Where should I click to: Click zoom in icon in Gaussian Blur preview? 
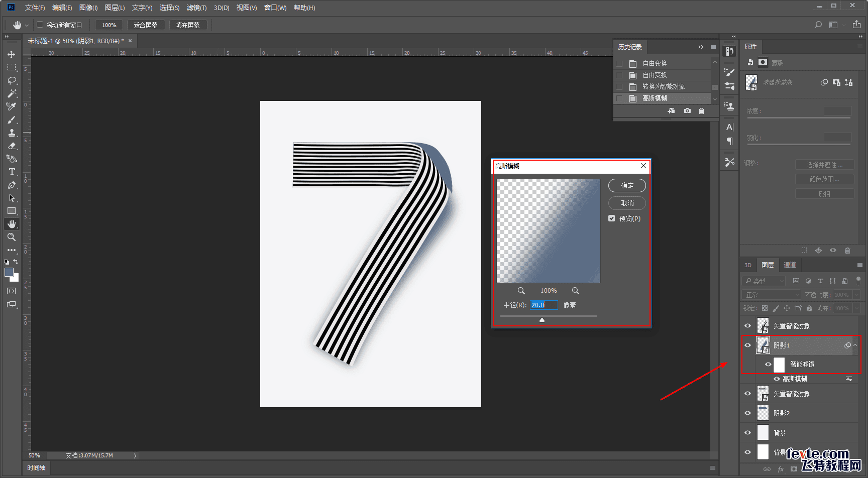click(x=576, y=291)
